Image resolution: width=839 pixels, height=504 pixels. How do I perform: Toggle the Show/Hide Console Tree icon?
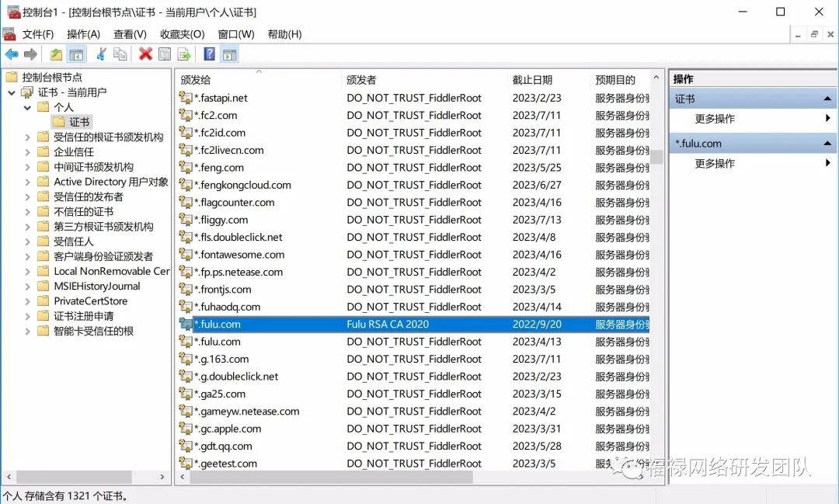[76, 54]
